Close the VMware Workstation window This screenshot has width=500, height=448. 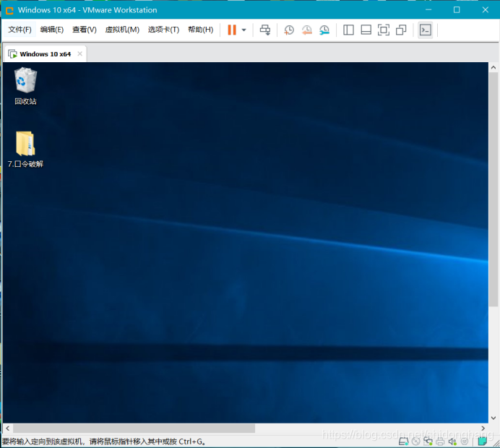486,10
